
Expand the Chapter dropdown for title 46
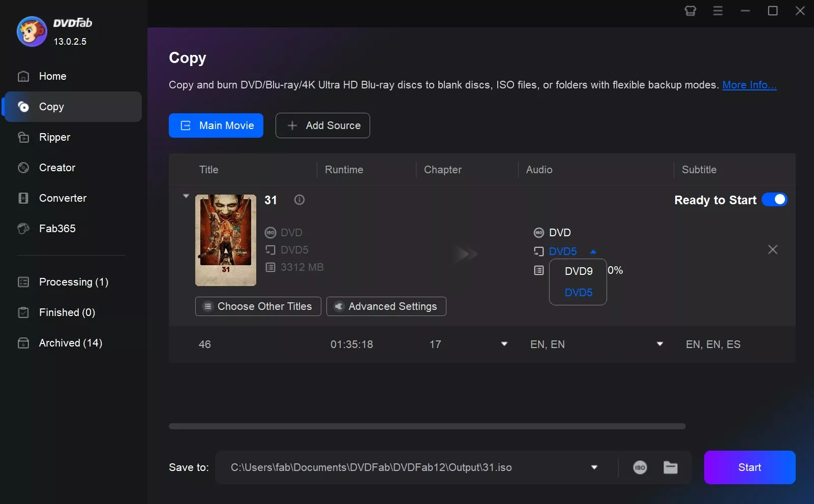click(x=504, y=344)
